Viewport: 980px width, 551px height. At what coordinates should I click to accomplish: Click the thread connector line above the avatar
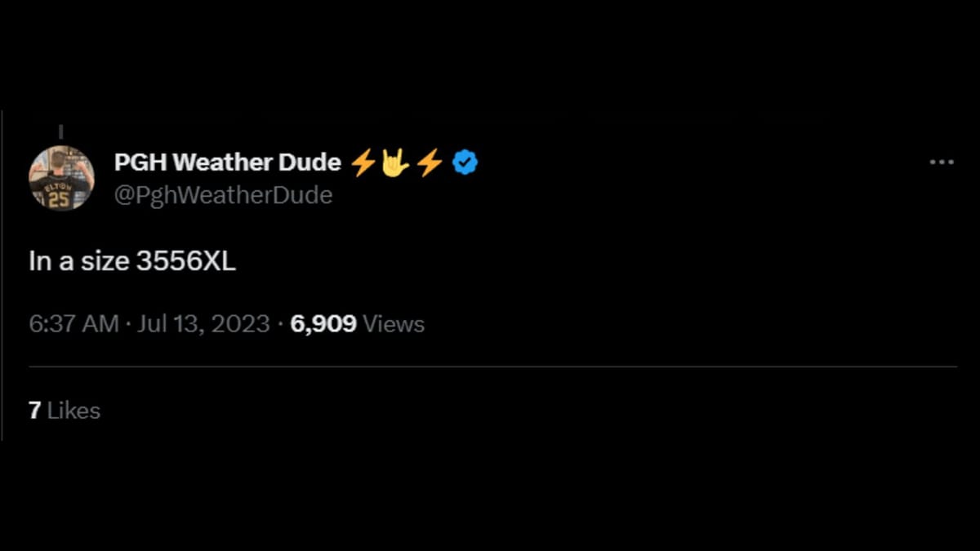click(61, 131)
